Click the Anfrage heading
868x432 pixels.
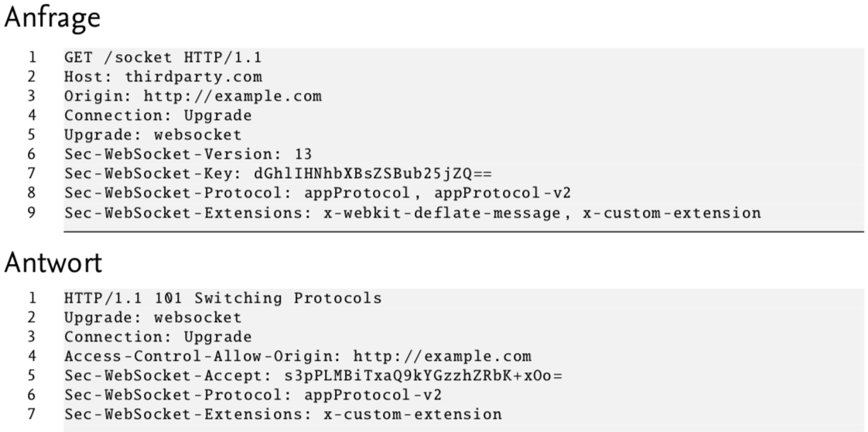[53, 18]
